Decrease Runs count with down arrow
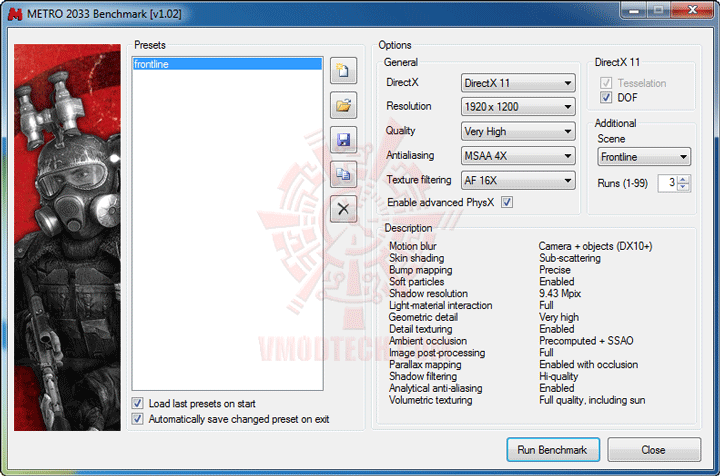 pos(683,187)
